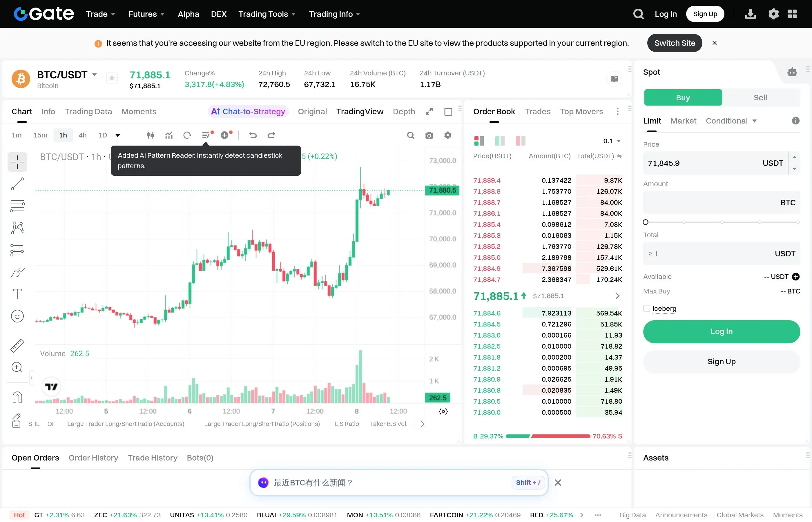Image resolution: width=812 pixels, height=522 pixels.
Task: Select the candlestick chart type icon
Action: click(150, 135)
